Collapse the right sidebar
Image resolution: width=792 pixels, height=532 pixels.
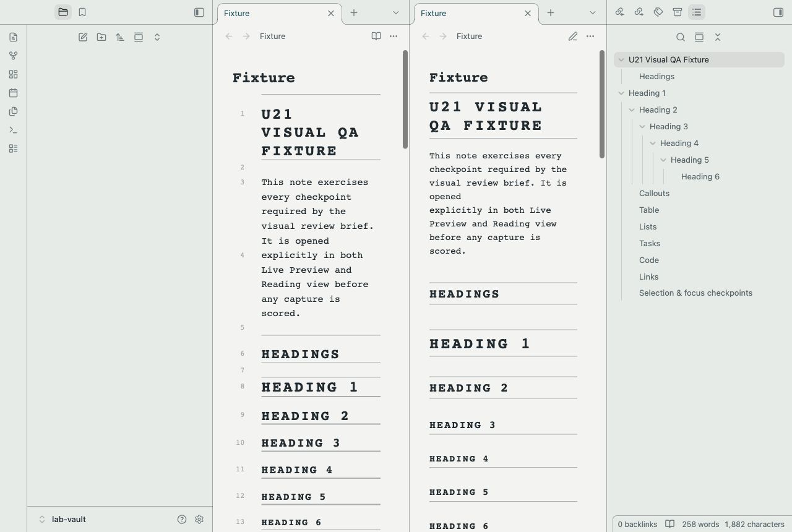tap(778, 12)
